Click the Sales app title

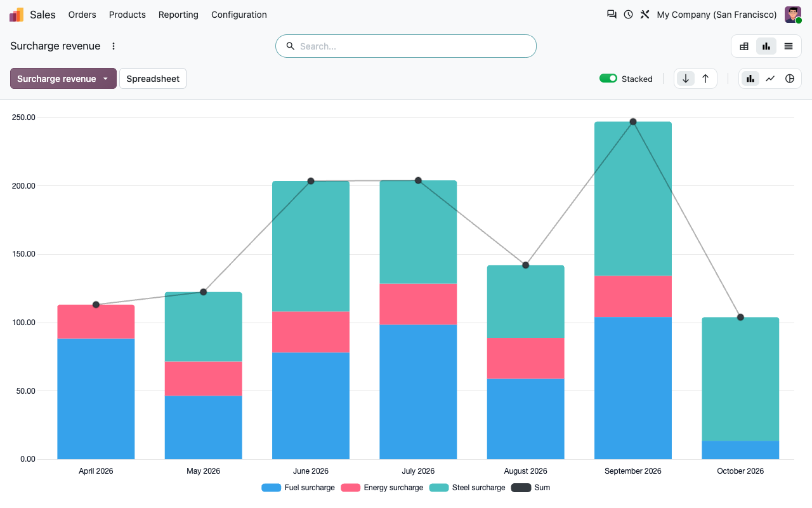[x=43, y=15]
